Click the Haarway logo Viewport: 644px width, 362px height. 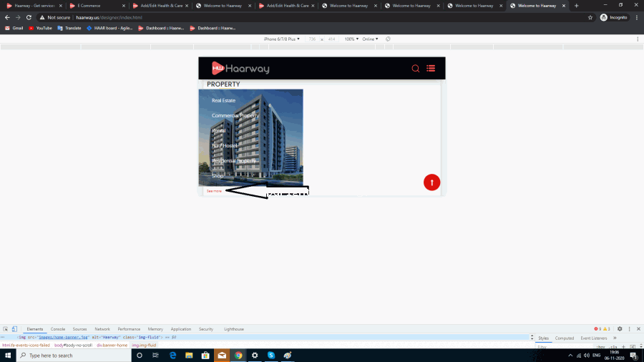click(240, 69)
